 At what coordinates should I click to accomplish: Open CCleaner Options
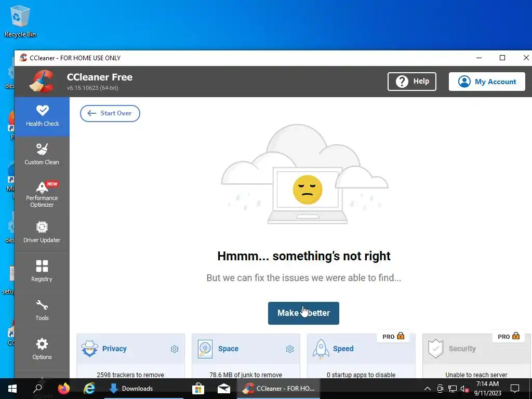(42, 349)
